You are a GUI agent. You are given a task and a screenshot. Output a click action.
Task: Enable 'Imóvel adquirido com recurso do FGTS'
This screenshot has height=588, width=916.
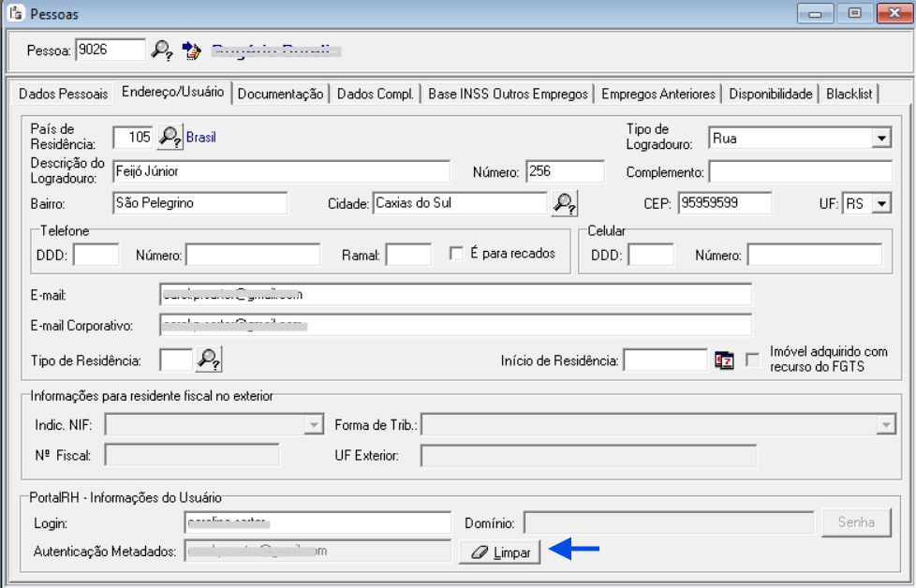click(752, 360)
